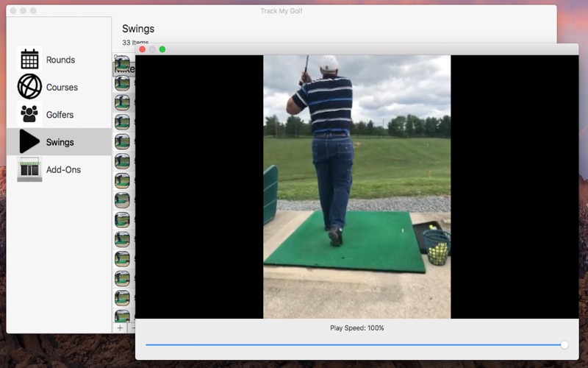Click the Swings play triangle icon
Image resolution: width=588 pixels, height=368 pixels.
pos(29,141)
